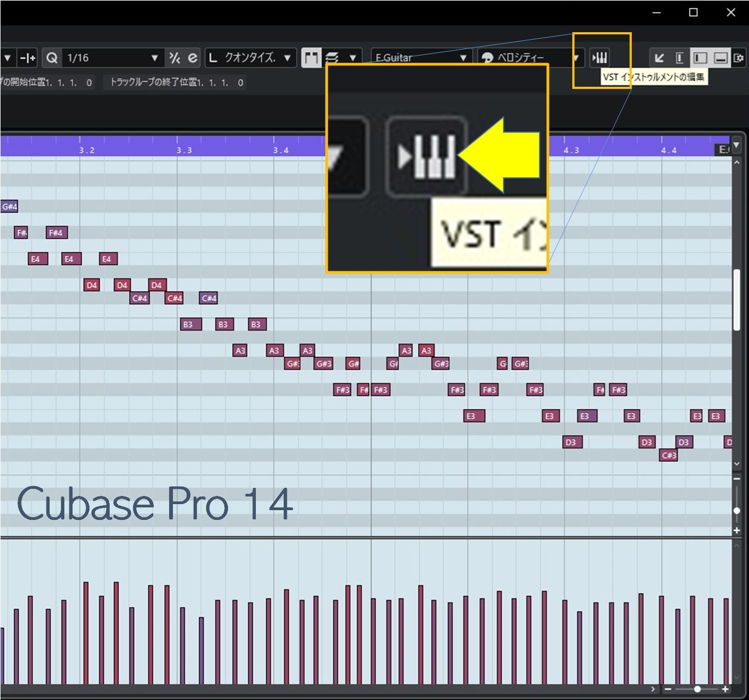
Task: Click the soft quantize percent button
Action: 175,58
